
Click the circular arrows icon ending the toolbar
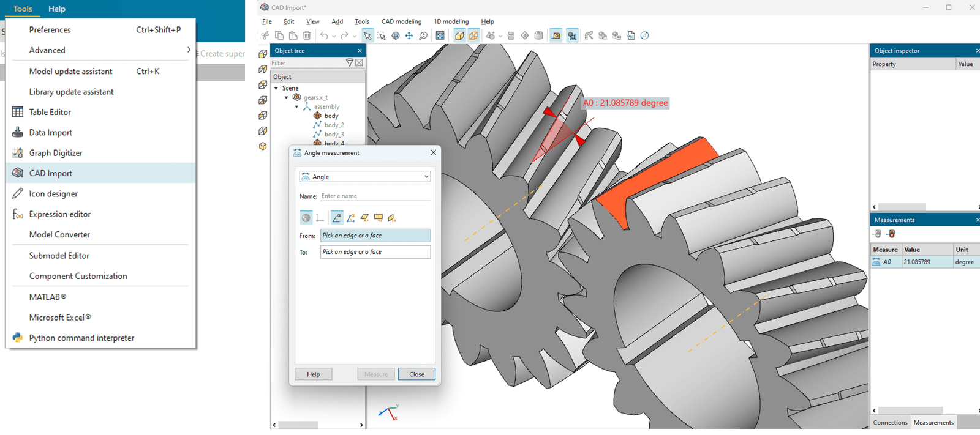[644, 35]
